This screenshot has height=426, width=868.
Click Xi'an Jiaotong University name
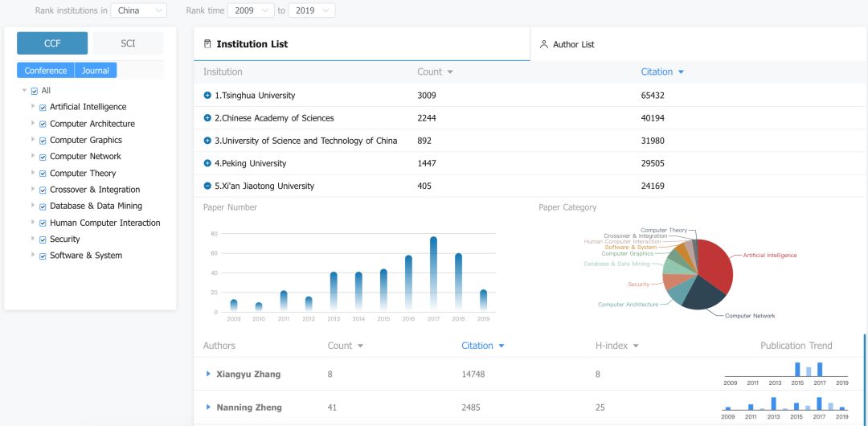point(264,186)
